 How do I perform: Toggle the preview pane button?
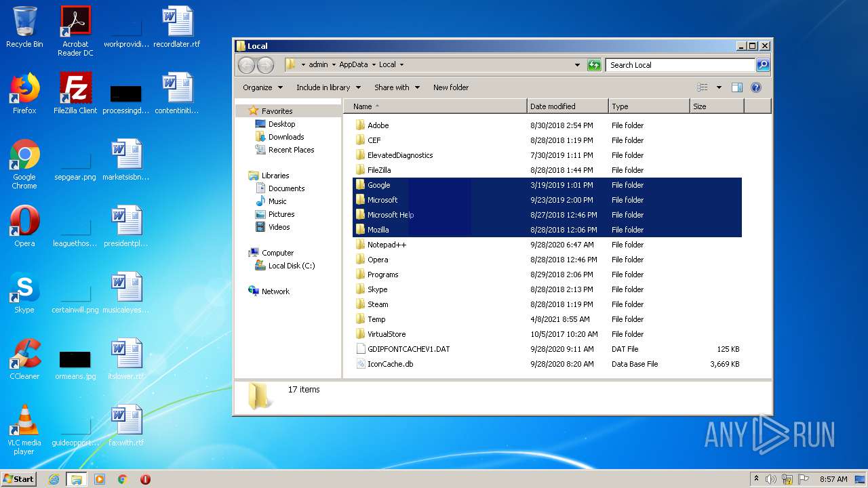737,87
